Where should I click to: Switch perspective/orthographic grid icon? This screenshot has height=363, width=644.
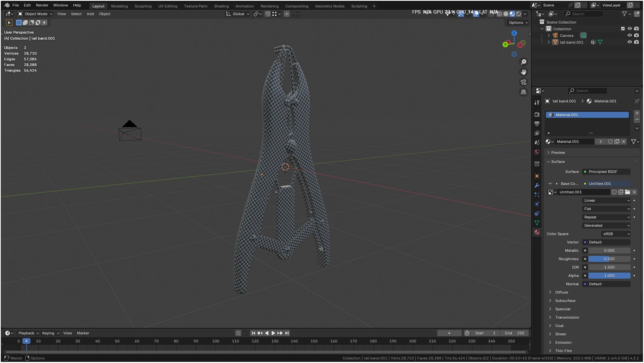524,92
